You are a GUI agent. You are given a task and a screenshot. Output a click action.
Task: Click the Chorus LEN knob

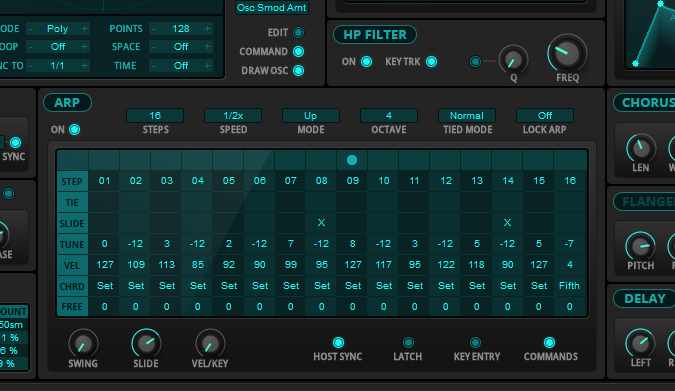click(641, 148)
